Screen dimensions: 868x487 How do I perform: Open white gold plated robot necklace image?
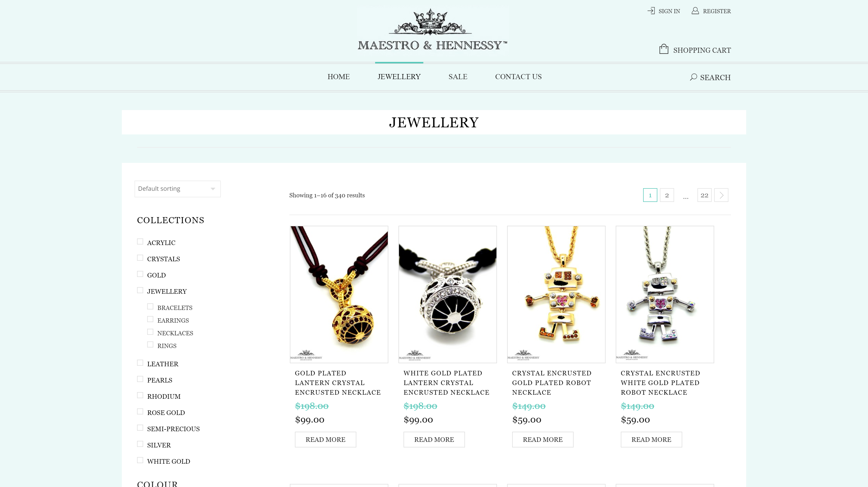click(x=665, y=294)
